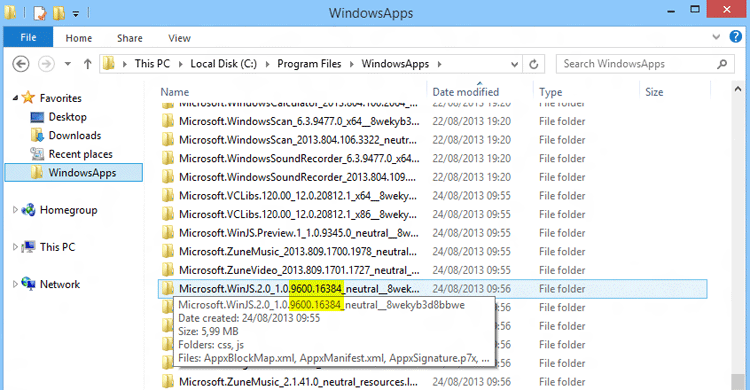Open Downloads in navigation pane
The width and height of the screenshot is (750, 390).
[75, 135]
